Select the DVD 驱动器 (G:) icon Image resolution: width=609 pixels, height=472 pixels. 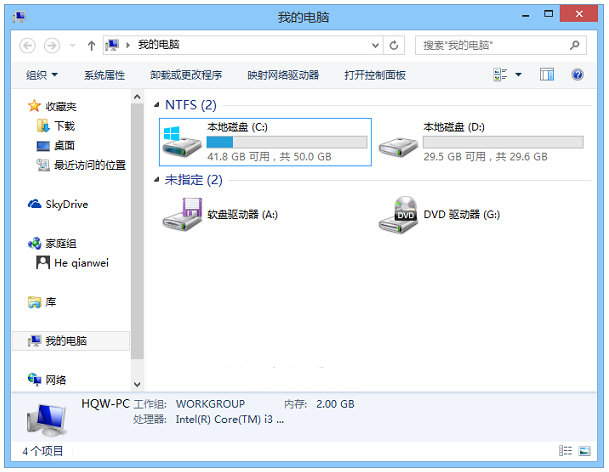pos(398,214)
